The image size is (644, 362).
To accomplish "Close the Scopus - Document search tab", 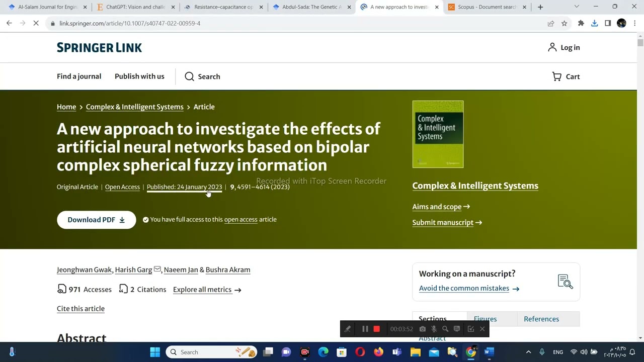I will tap(524, 7).
